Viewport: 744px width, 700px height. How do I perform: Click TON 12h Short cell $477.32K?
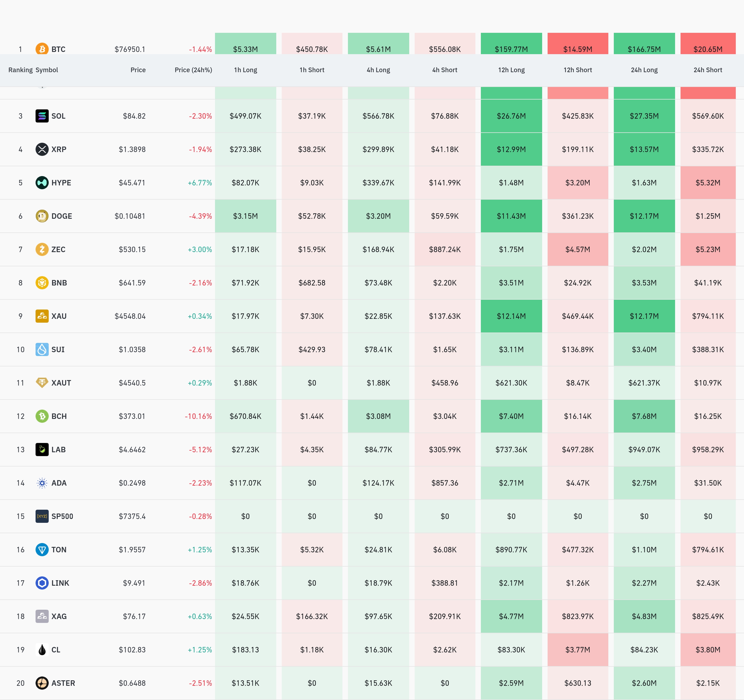pyautogui.click(x=578, y=550)
